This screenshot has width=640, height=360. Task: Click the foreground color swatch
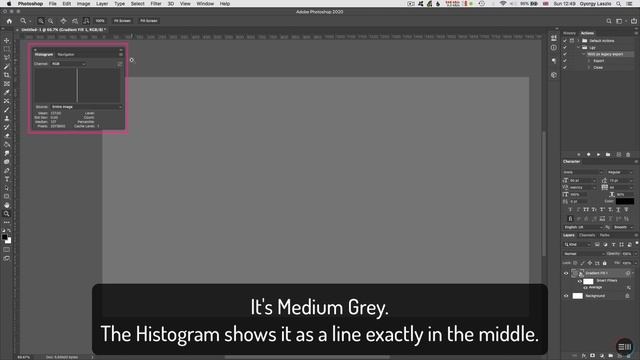[x=4, y=237]
